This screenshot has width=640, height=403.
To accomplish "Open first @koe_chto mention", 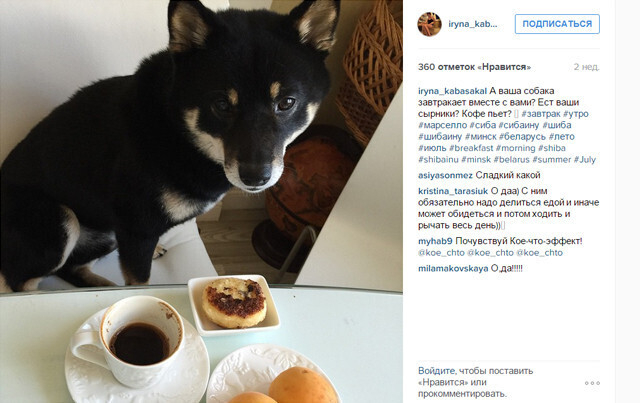I will point(441,253).
